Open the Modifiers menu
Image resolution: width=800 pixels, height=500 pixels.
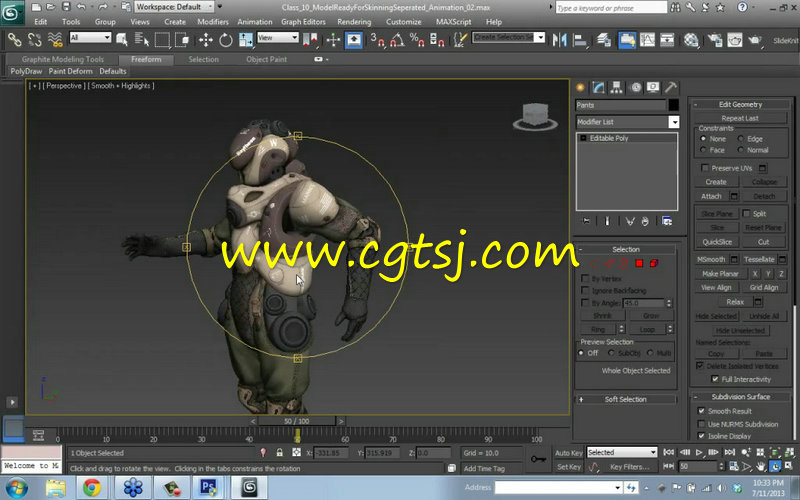coord(213,22)
